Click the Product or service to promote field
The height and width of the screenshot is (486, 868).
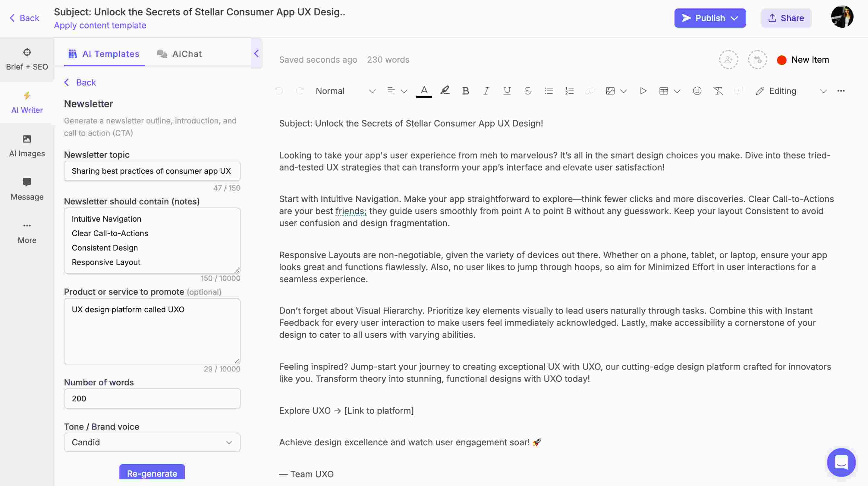[x=152, y=331]
